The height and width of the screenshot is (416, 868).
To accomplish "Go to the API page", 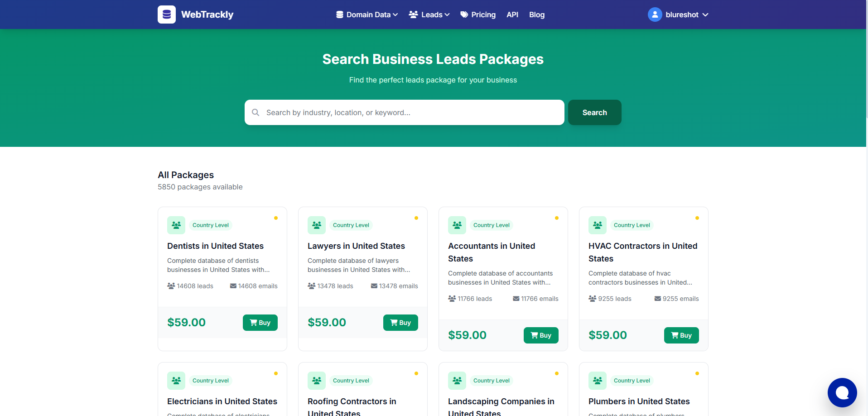I will (512, 15).
